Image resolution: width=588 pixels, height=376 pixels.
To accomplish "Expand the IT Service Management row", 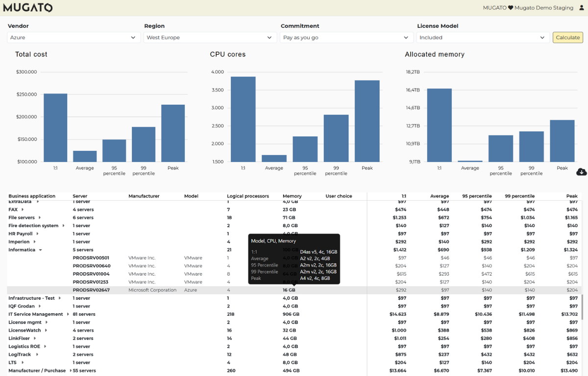I will (68, 314).
